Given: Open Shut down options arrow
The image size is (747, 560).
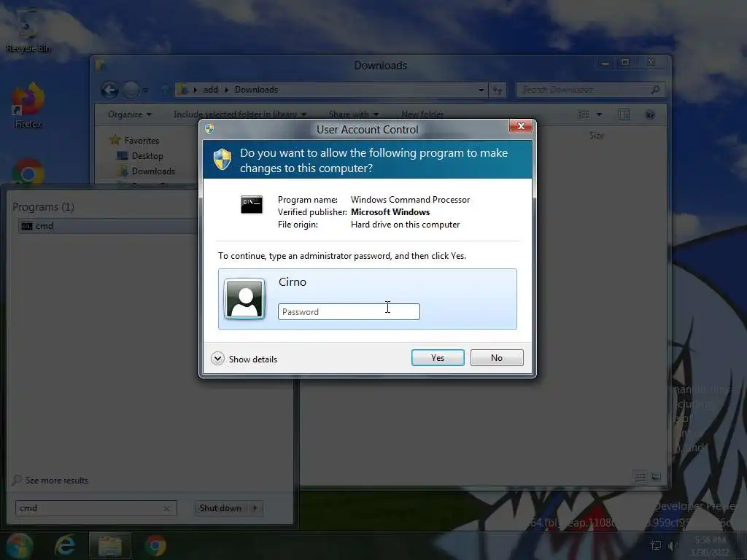Looking at the screenshot, I should [x=255, y=508].
